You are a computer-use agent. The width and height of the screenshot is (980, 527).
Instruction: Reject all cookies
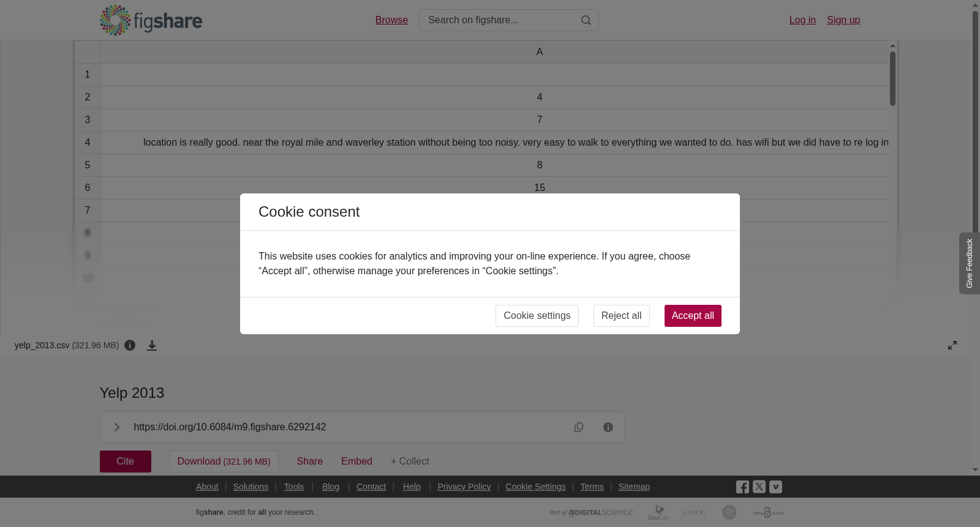(621, 316)
